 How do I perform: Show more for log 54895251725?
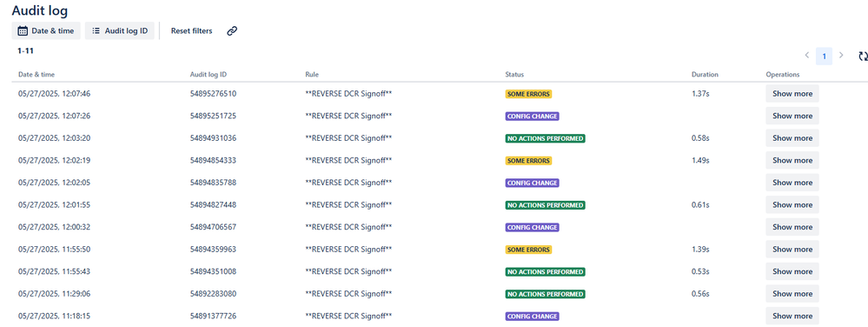point(792,116)
